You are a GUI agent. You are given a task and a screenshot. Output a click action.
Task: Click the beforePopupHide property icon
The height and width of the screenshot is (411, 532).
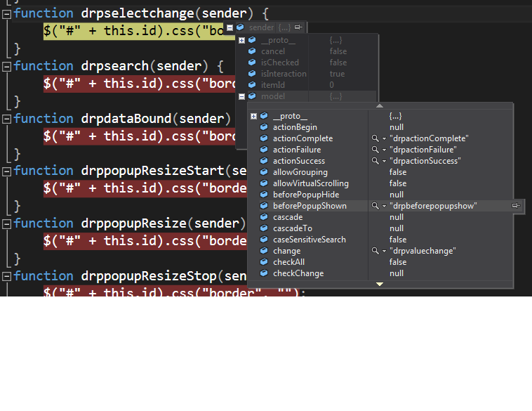pos(264,195)
